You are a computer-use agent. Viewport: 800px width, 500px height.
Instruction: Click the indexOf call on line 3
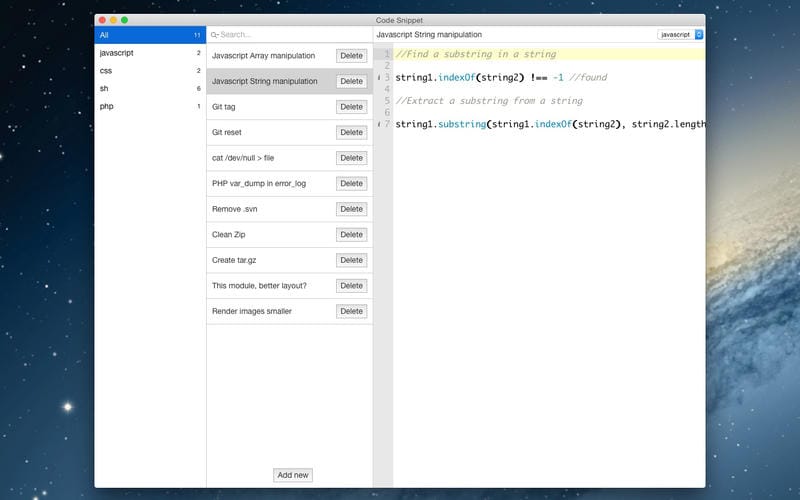(457, 78)
